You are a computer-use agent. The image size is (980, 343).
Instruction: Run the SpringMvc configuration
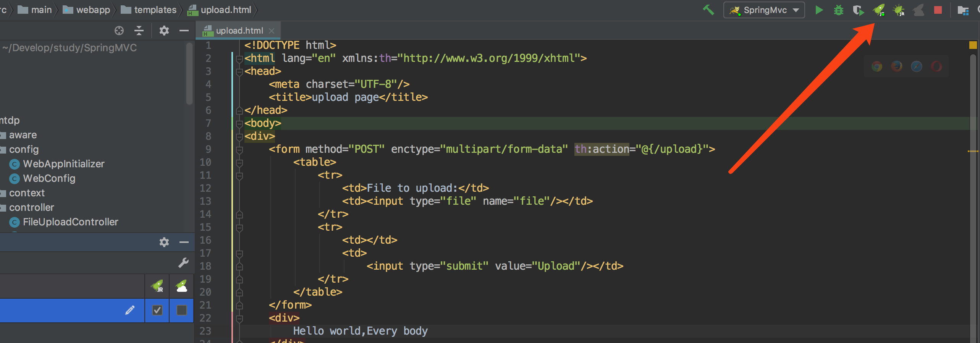[818, 10]
